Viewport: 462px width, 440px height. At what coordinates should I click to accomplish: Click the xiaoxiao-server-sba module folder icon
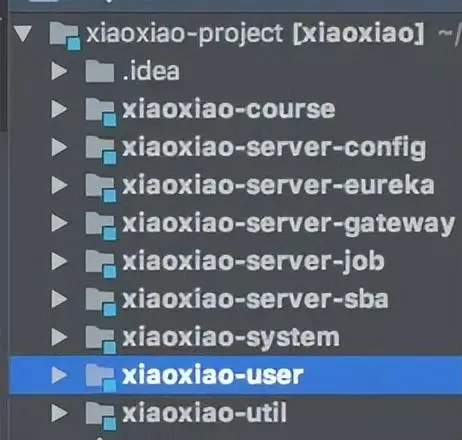100,302
